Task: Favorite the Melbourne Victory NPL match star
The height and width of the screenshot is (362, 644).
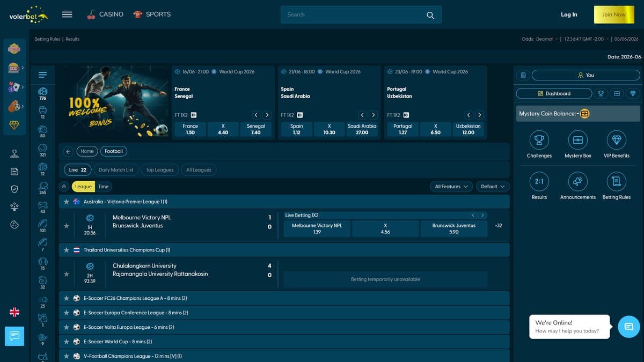Action: tap(67, 226)
